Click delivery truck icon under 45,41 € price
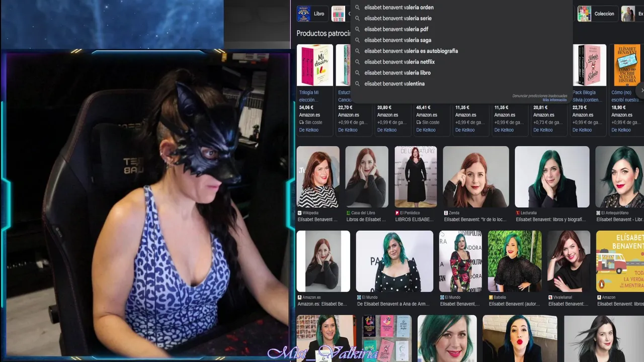Image resolution: width=644 pixels, height=362 pixels. (x=419, y=122)
